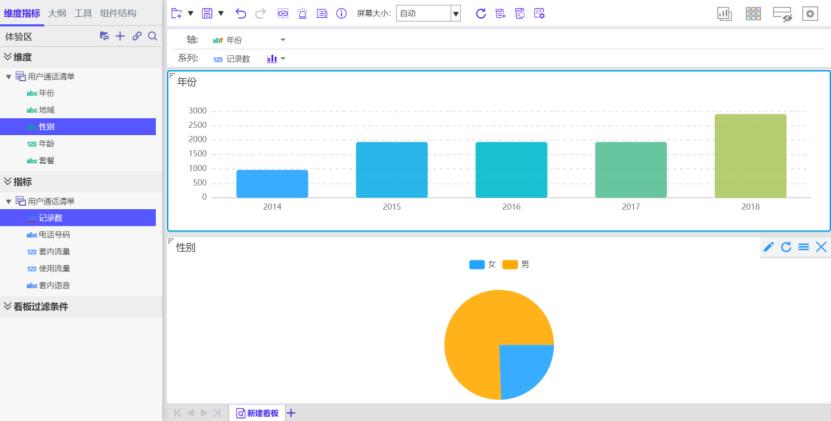Image resolution: width=831 pixels, height=421 pixels.
Task: Open settings gear at top right
Action: (x=810, y=13)
